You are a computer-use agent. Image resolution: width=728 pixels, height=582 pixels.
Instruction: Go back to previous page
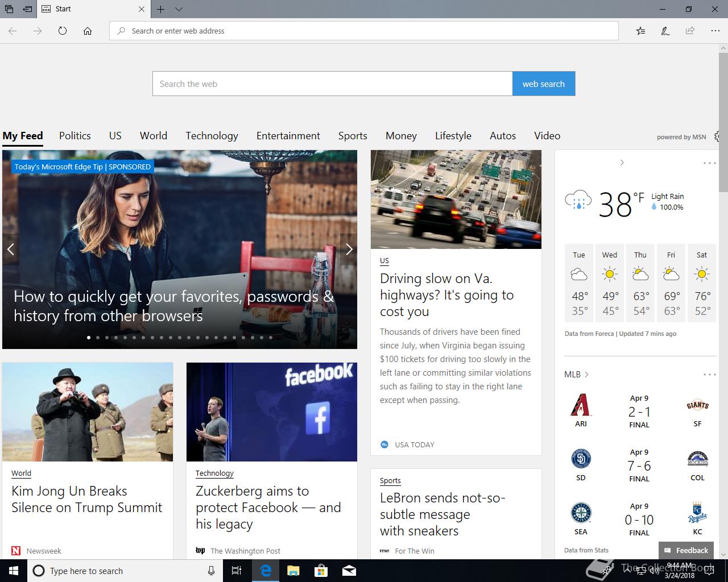(x=13, y=31)
